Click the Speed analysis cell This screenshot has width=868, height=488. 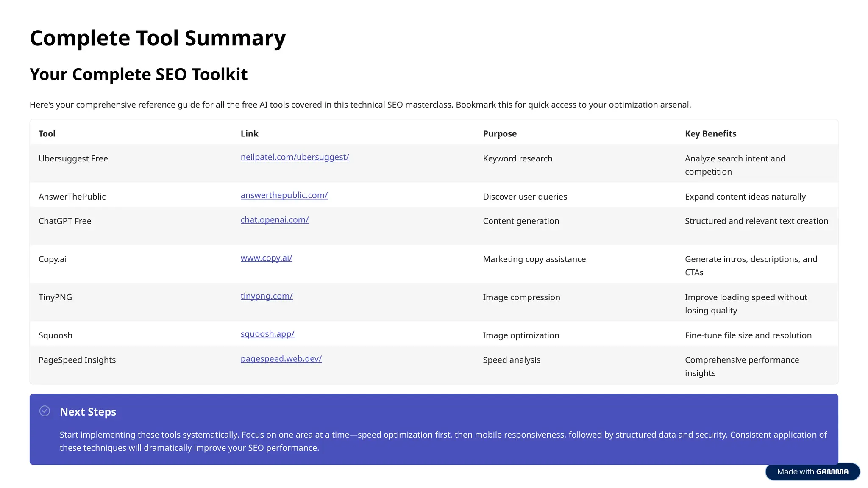tap(512, 360)
